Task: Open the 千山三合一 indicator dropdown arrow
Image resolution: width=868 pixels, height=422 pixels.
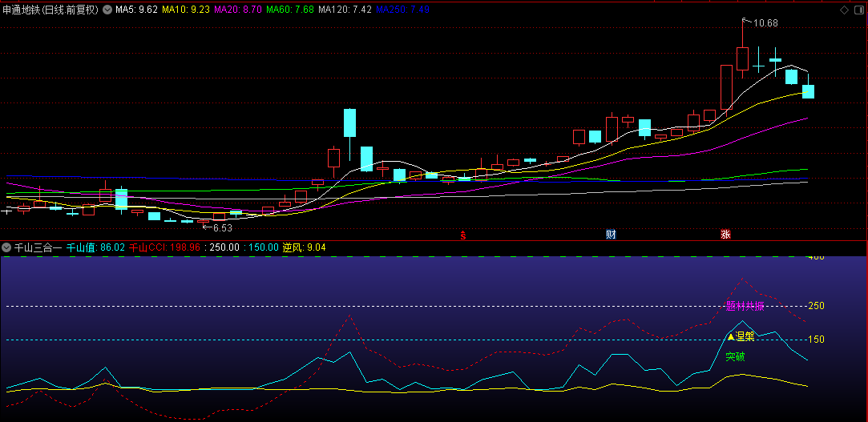Action: [x=6, y=247]
